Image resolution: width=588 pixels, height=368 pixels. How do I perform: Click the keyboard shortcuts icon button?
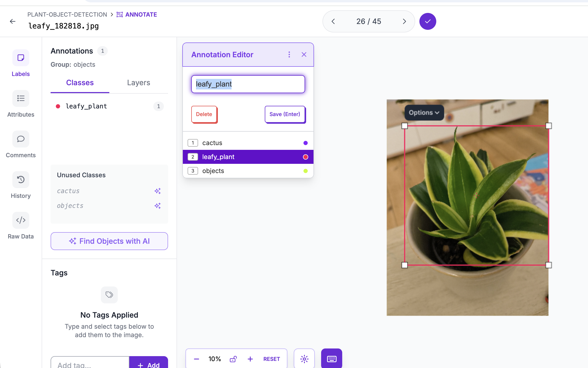[x=331, y=359]
